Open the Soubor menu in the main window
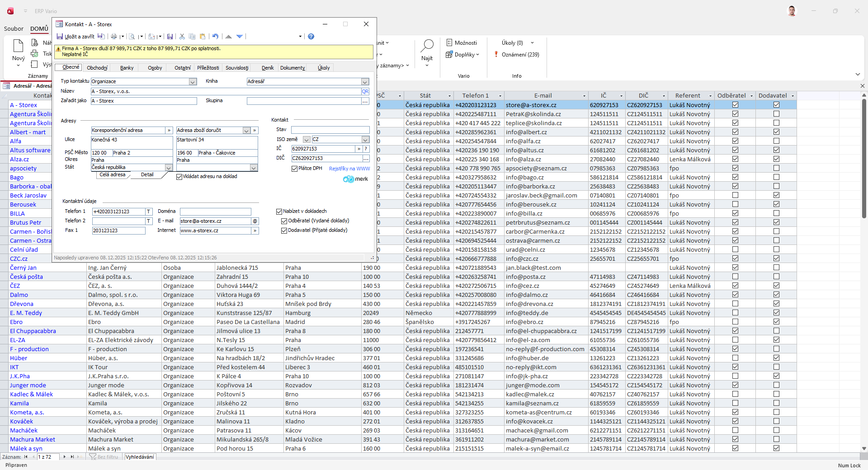 pyautogui.click(x=14, y=28)
